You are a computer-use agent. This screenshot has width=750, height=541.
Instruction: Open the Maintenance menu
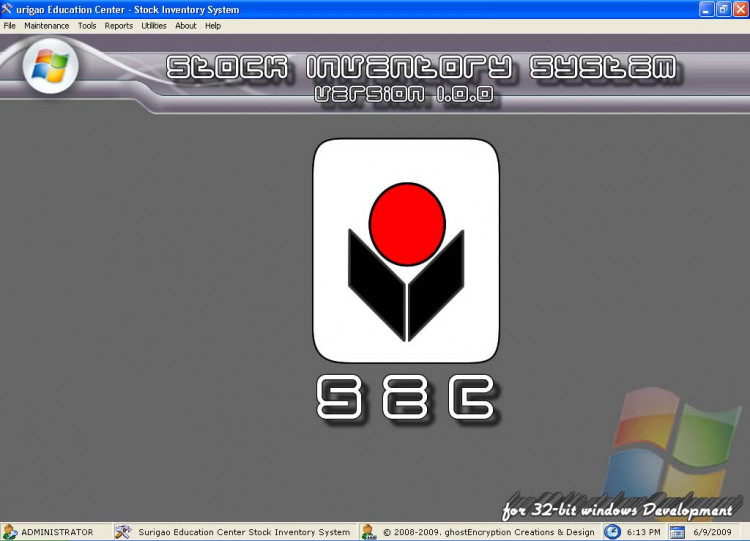pyautogui.click(x=46, y=26)
